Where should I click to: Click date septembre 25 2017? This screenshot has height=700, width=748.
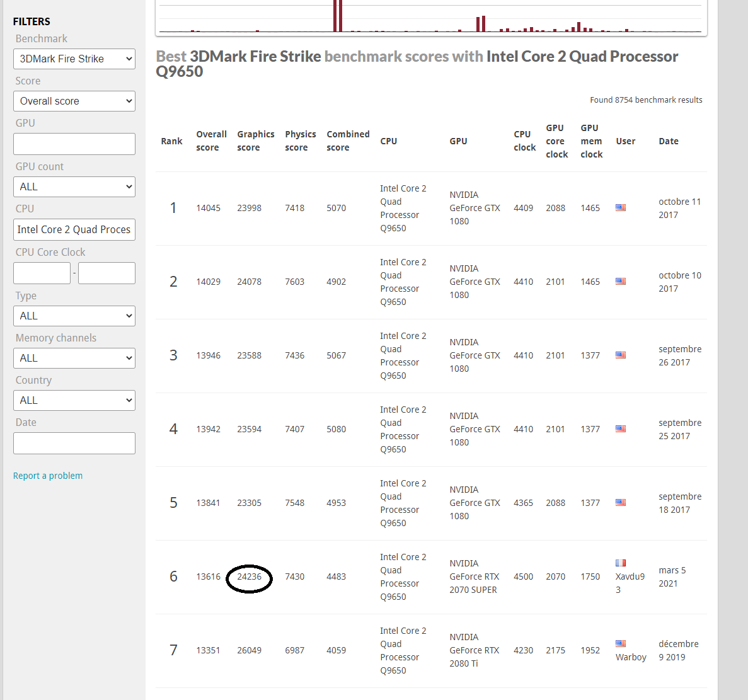[680, 429]
